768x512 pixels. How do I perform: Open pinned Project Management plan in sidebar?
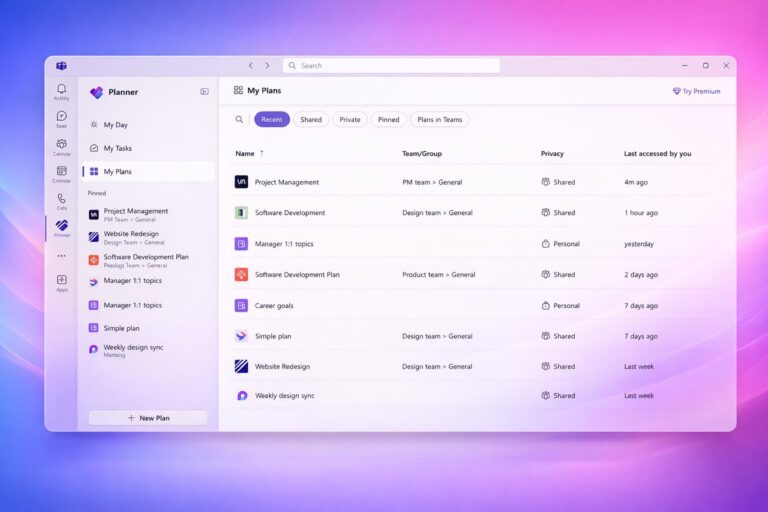148,215
